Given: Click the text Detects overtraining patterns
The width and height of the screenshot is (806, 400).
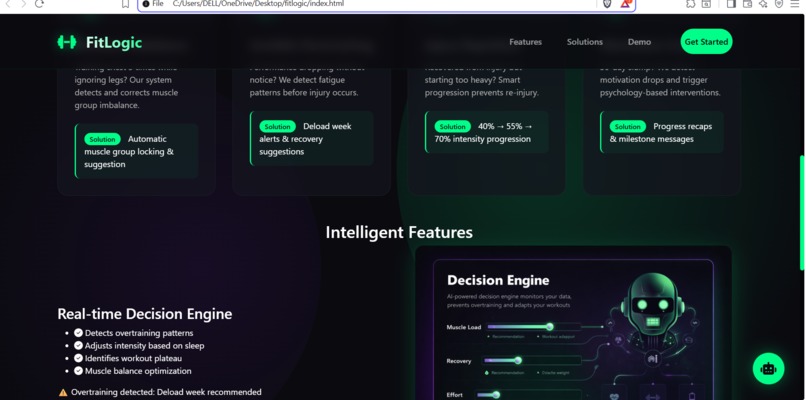Looking at the screenshot, I should (139, 333).
